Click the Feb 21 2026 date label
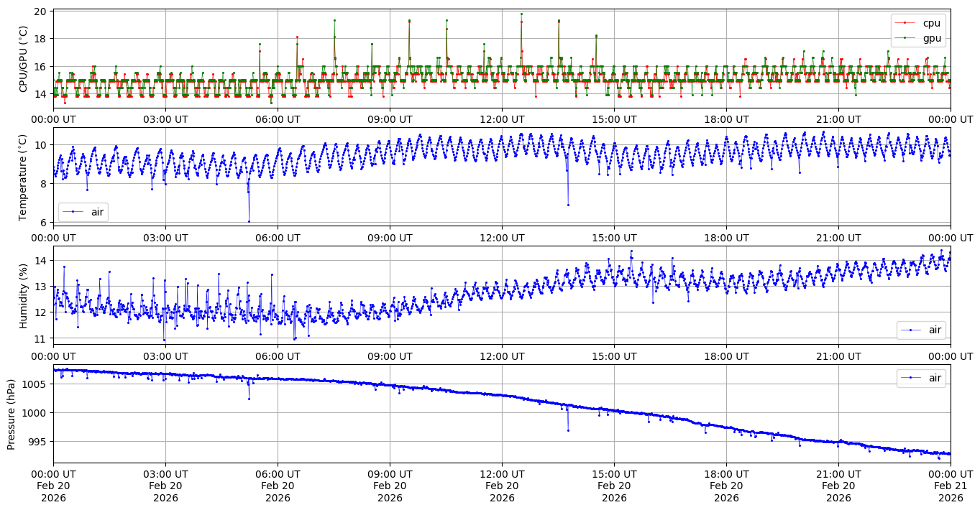 (x=951, y=486)
